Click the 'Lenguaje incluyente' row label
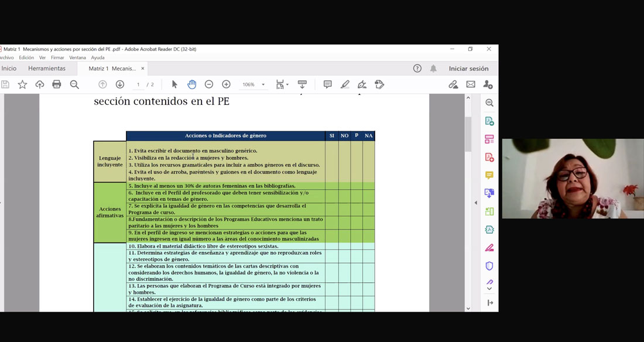 click(x=109, y=162)
